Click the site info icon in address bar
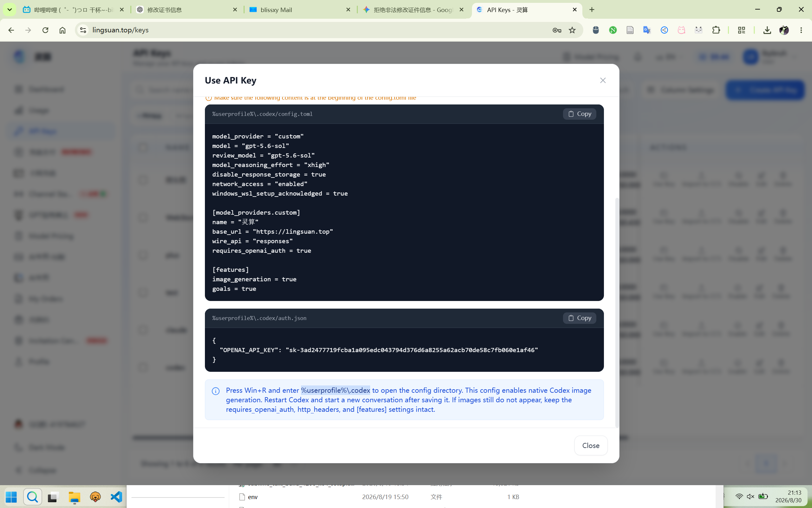The image size is (812, 508). pyautogui.click(x=83, y=30)
